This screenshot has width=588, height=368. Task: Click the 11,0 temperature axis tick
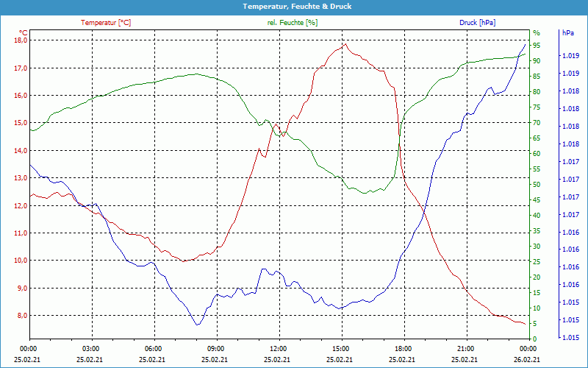tap(21, 233)
